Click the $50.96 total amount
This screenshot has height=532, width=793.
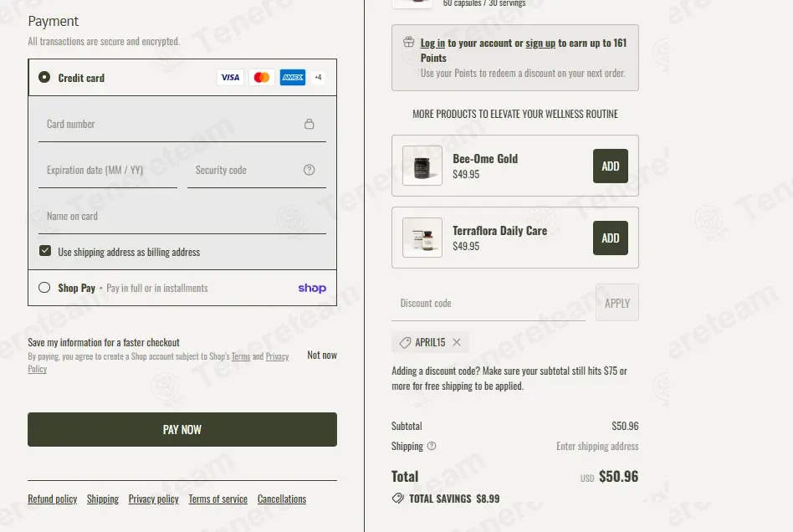618,476
